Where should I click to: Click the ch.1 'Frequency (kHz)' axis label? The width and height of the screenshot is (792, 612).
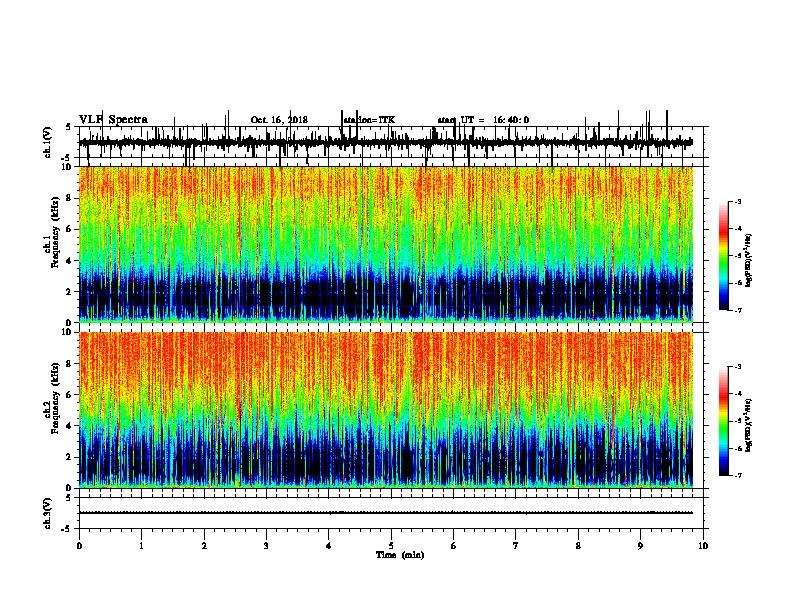pyautogui.click(x=55, y=230)
